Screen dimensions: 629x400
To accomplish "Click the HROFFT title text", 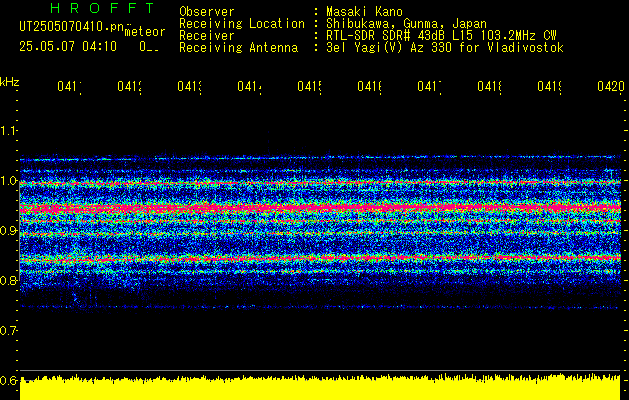I will (102, 8).
